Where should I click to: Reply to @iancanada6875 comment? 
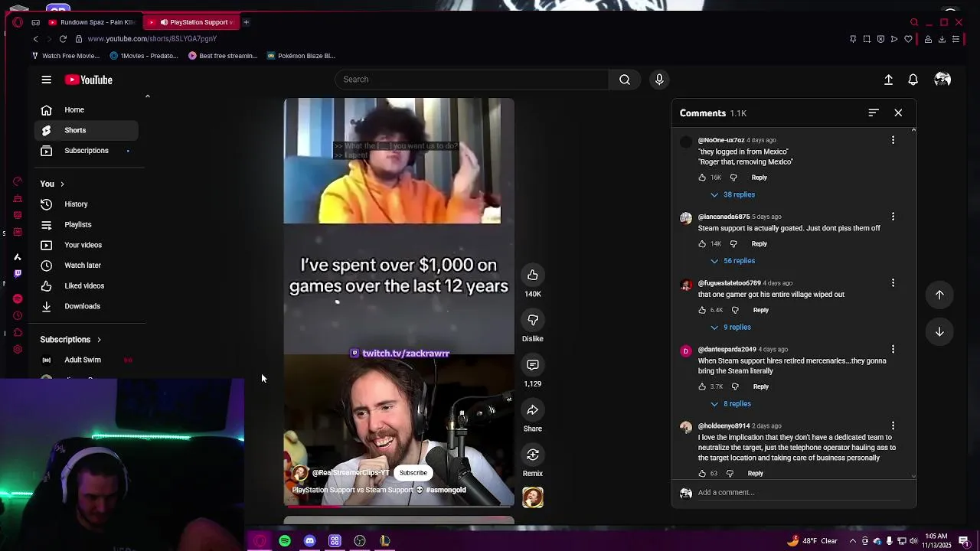click(759, 244)
